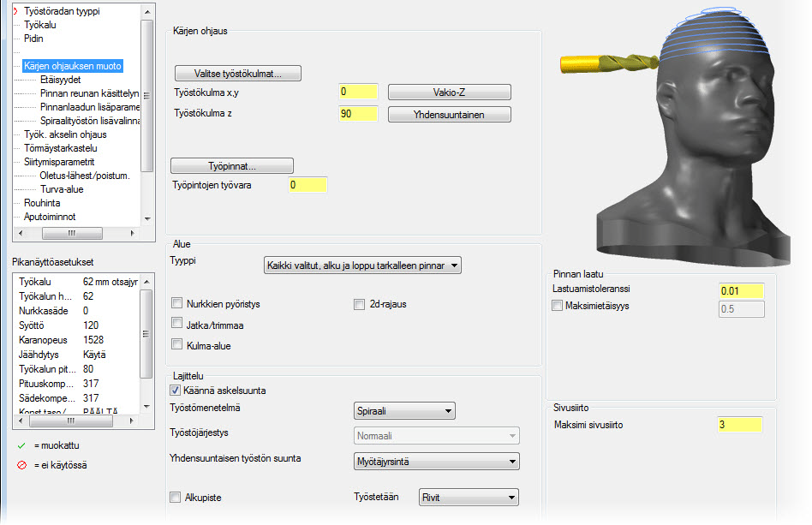Edit Työpintojen työvara field
This screenshot has width=812, height=525.
tap(307, 185)
